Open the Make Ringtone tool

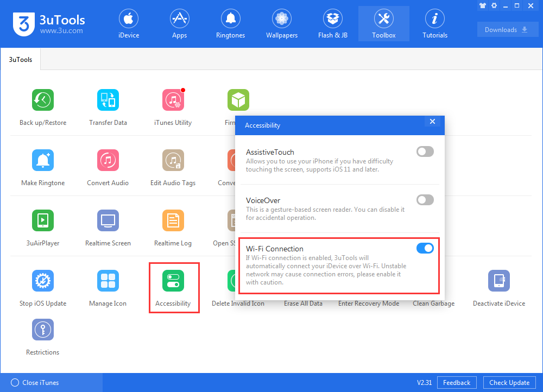(43, 160)
